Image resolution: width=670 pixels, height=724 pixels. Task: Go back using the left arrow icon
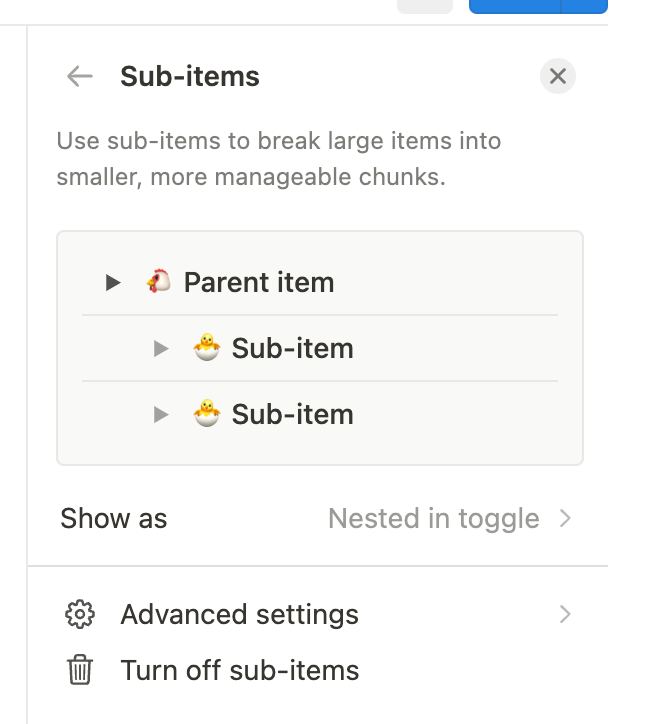point(80,76)
